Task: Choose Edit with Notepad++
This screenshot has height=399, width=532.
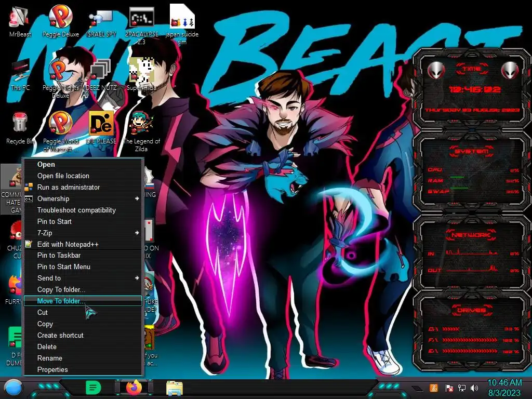Action: click(x=83, y=244)
